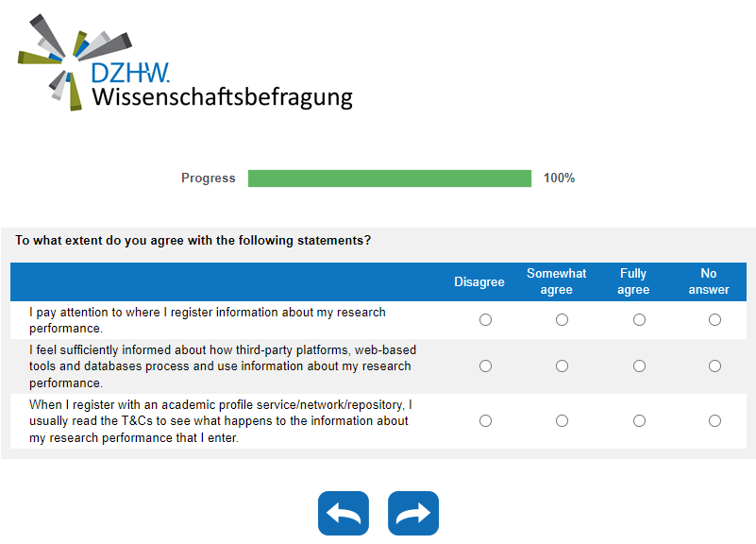This screenshot has width=756, height=544.
Task: Click the No answer column header
Action: [x=709, y=281]
